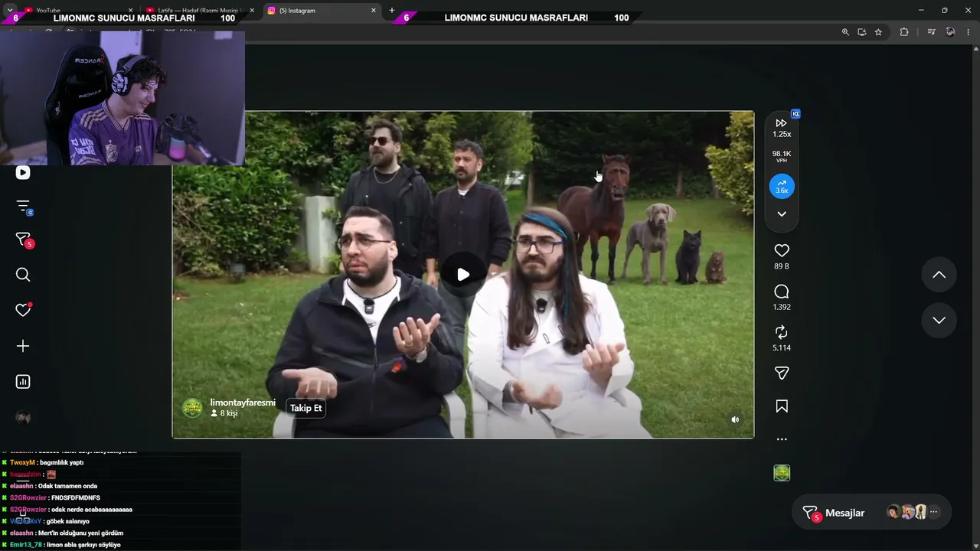Open the Chrome profile avatar

click(x=950, y=32)
